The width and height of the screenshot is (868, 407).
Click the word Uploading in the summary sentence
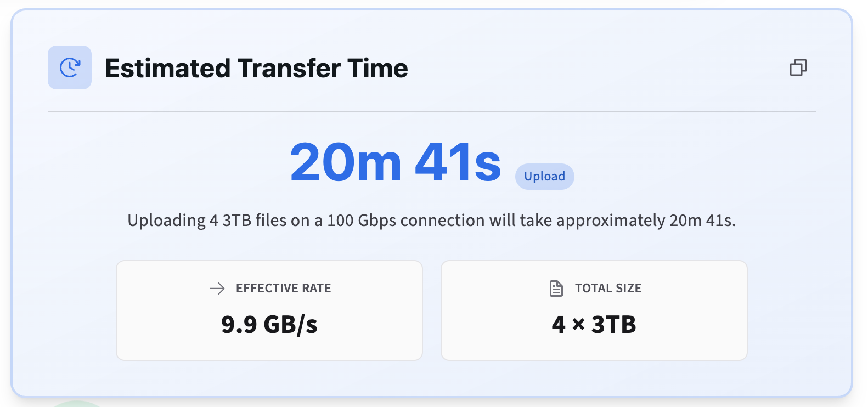point(166,221)
